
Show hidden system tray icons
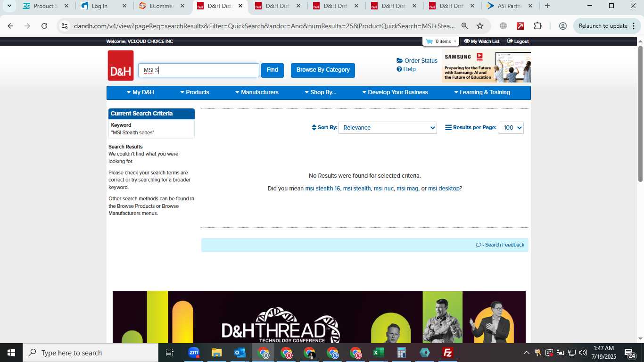click(527, 353)
